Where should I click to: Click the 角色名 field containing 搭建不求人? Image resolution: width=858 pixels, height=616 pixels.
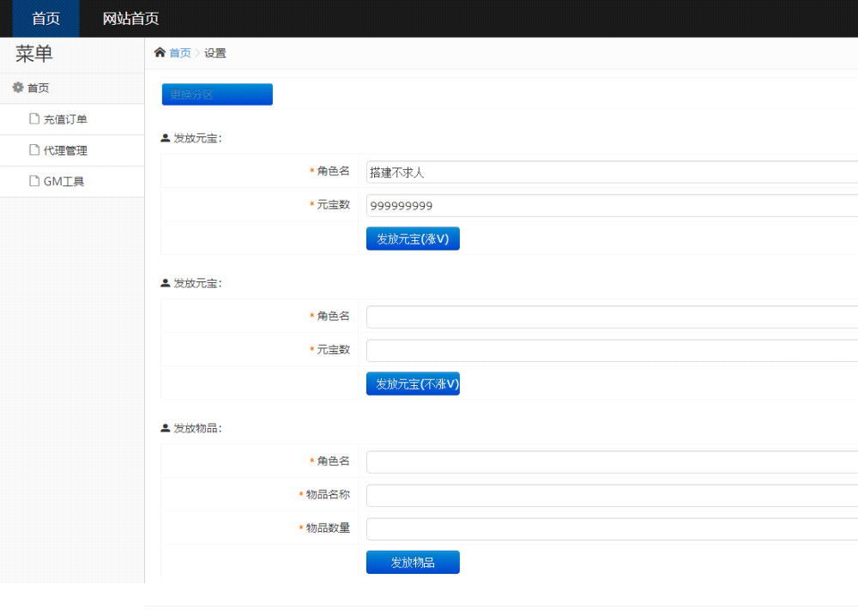(x=611, y=172)
